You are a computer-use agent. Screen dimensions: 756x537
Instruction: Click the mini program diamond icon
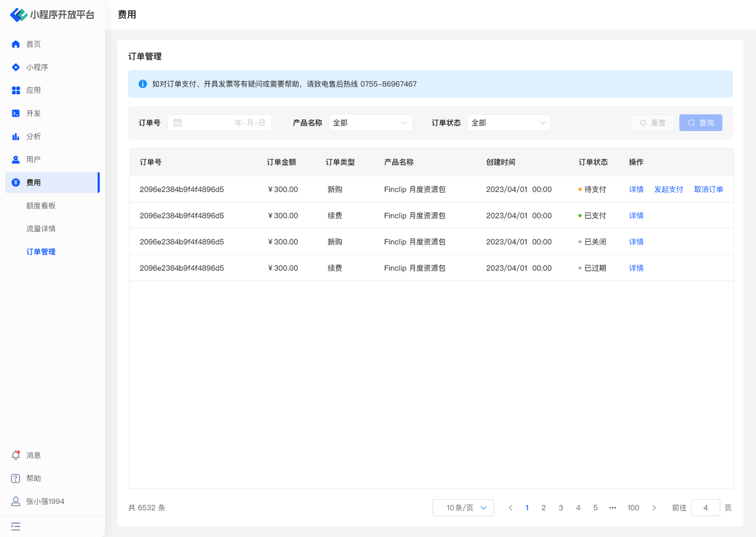pos(16,67)
